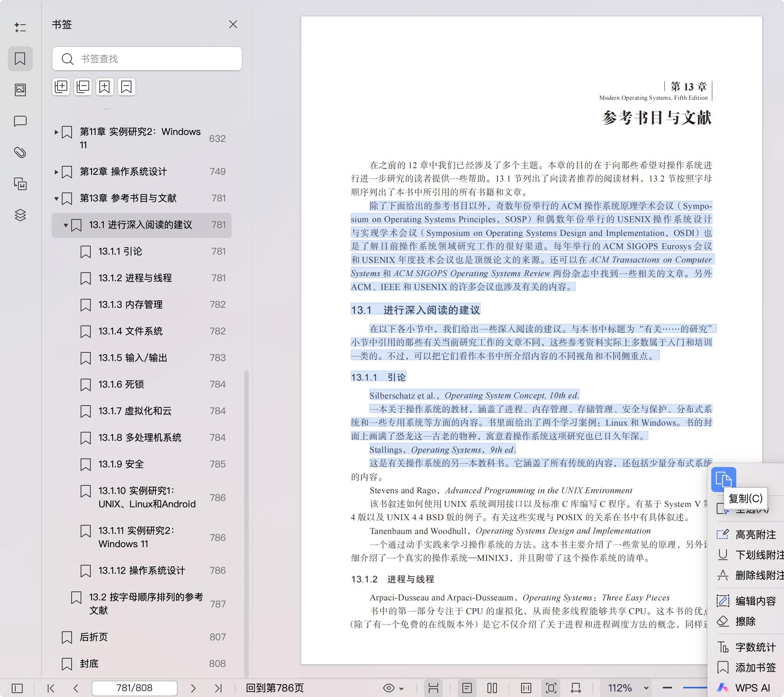Viewport: 784px width, 697px height.
Task: Toggle full-screen reading mode icon at bottom
Action: [x=550, y=687]
